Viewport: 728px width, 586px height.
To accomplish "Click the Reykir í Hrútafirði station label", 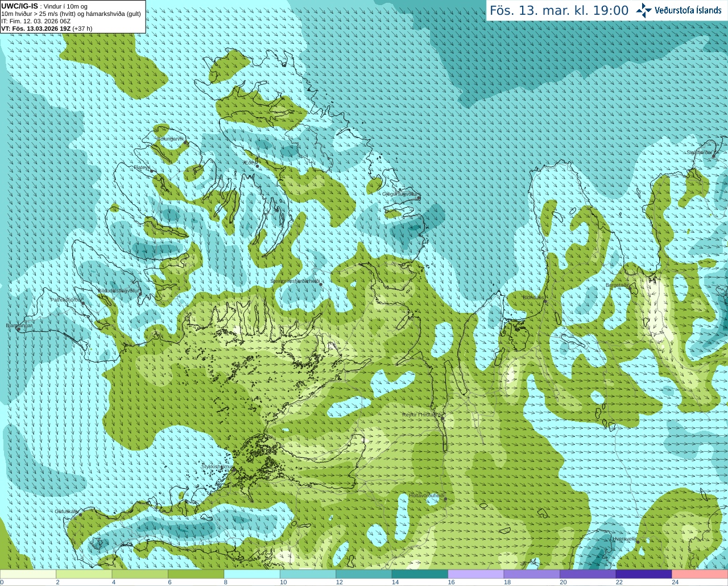I will [422, 415].
